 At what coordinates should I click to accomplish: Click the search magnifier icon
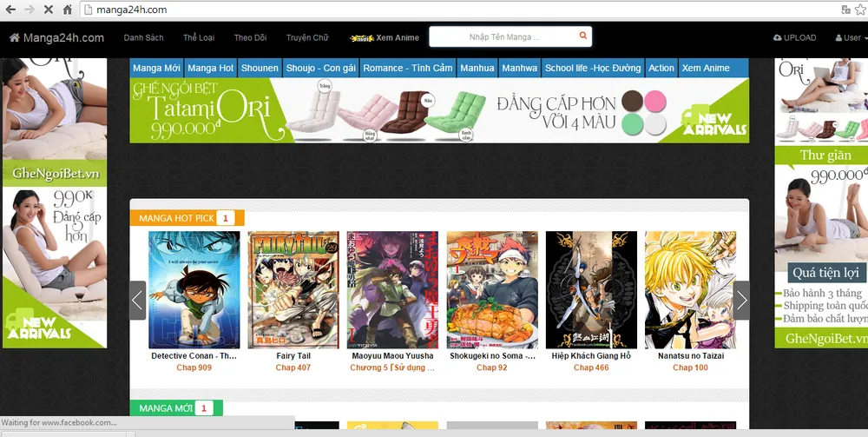583,36
